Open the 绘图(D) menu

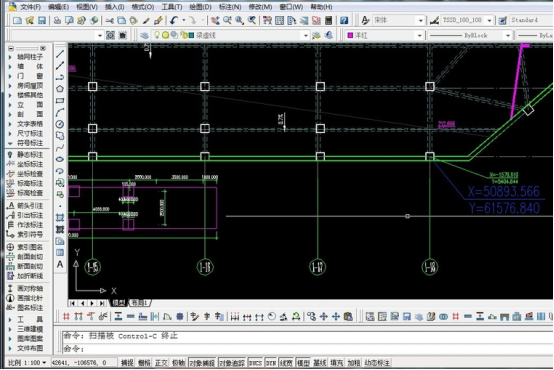click(200, 7)
